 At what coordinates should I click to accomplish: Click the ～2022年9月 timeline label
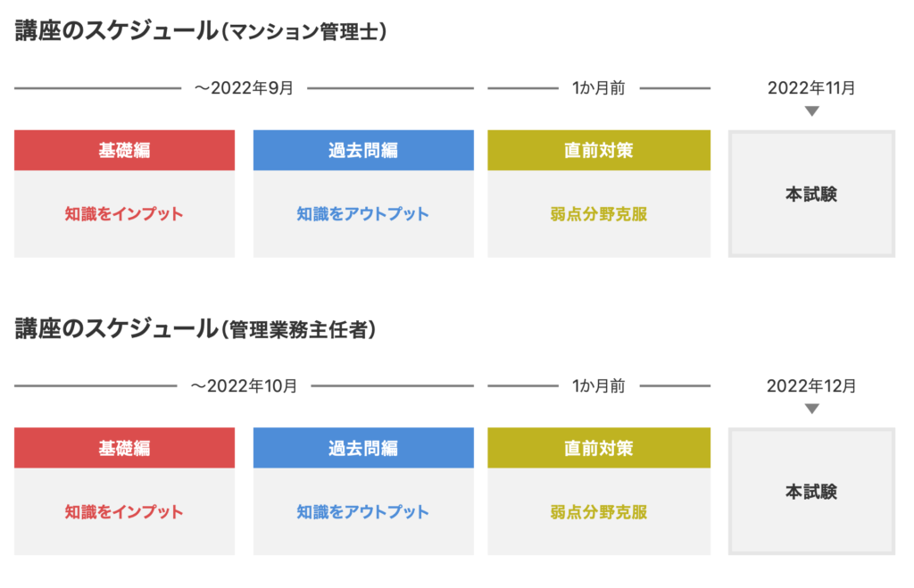pyautogui.click(x=244, y=88)
